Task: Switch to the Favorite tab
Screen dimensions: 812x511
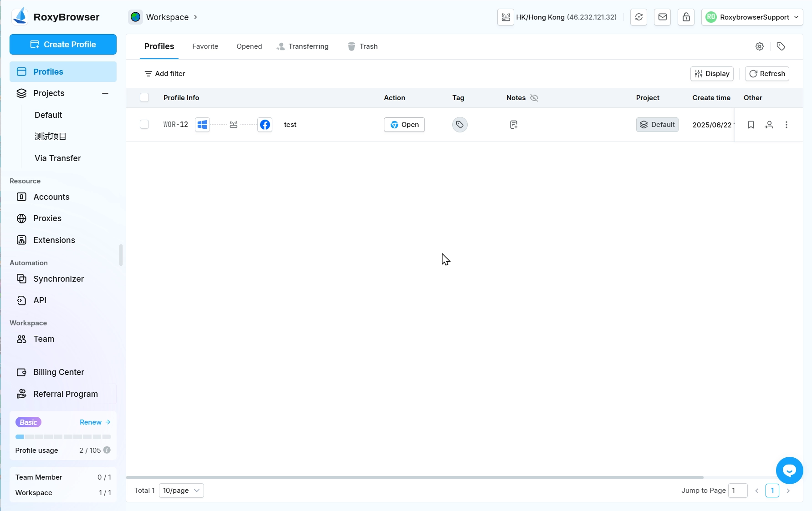Action: coord(205,46)
